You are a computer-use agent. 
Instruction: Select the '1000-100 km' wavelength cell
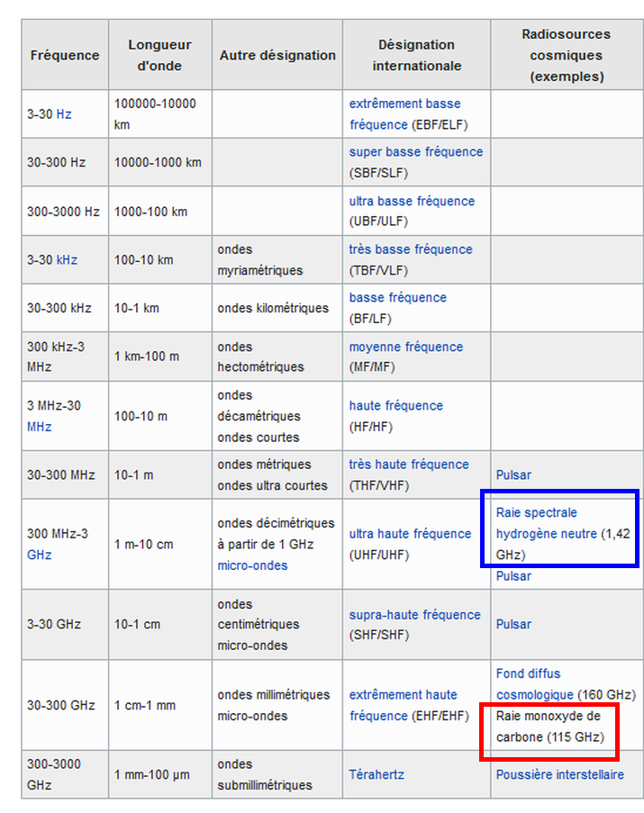pyautogui.click(x=159, y=212)
